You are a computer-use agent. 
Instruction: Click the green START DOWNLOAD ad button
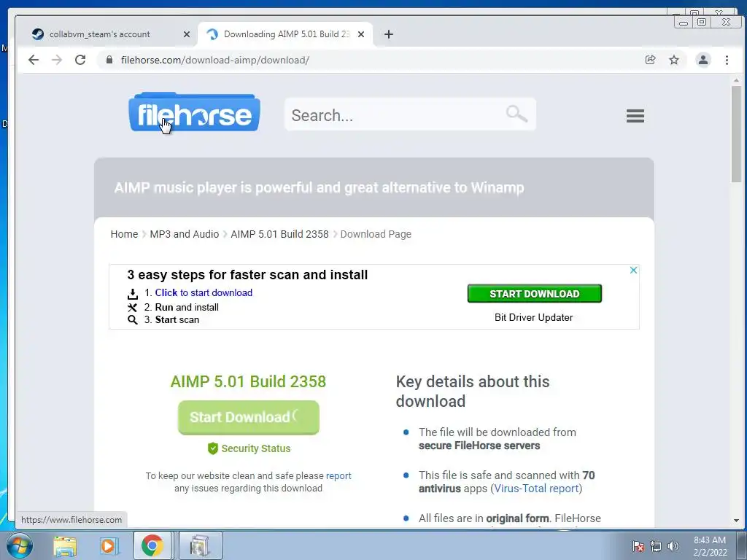pos(535,294)
